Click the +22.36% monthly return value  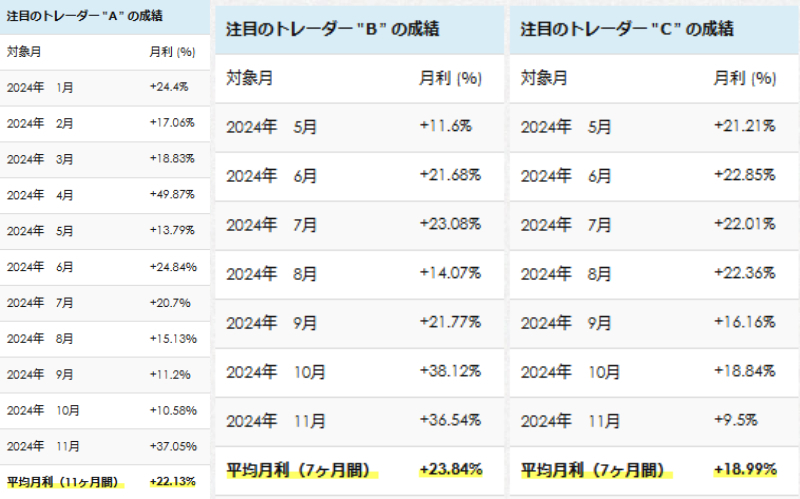pyautogui.click(x=744, y=273)
